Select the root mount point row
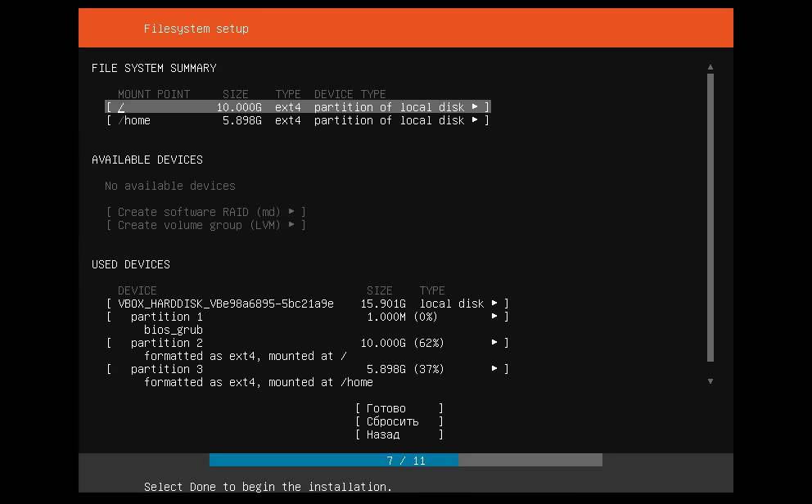This screenshot has height=504, width=812. pos(297,107)
